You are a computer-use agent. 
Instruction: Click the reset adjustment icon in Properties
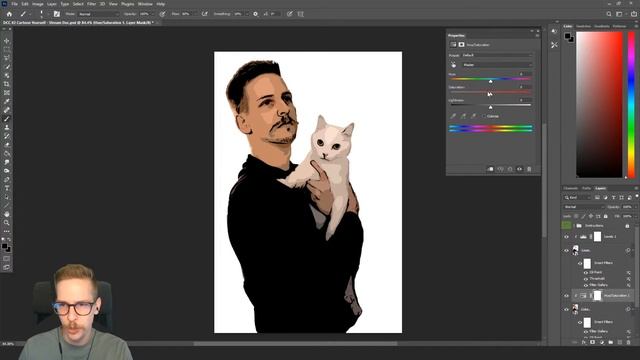coord(510,169)
